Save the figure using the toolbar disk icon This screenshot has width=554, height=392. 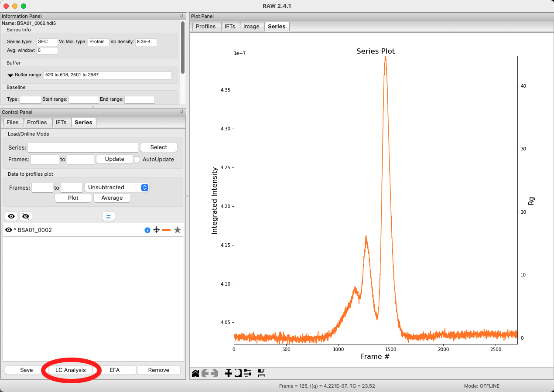click(262, 373)
